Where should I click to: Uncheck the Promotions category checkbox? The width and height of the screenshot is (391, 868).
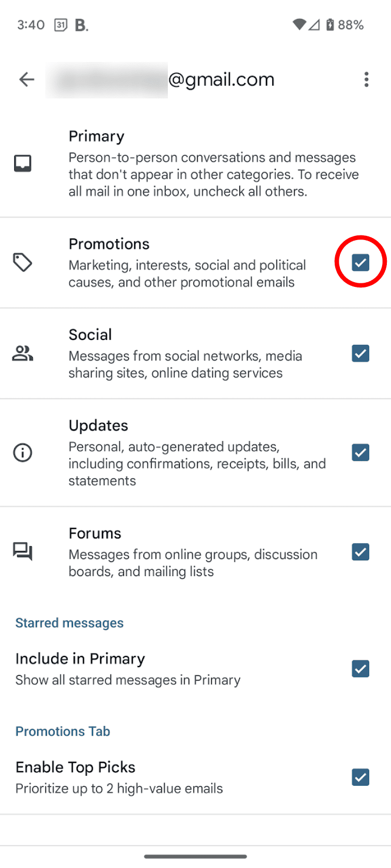360,262
